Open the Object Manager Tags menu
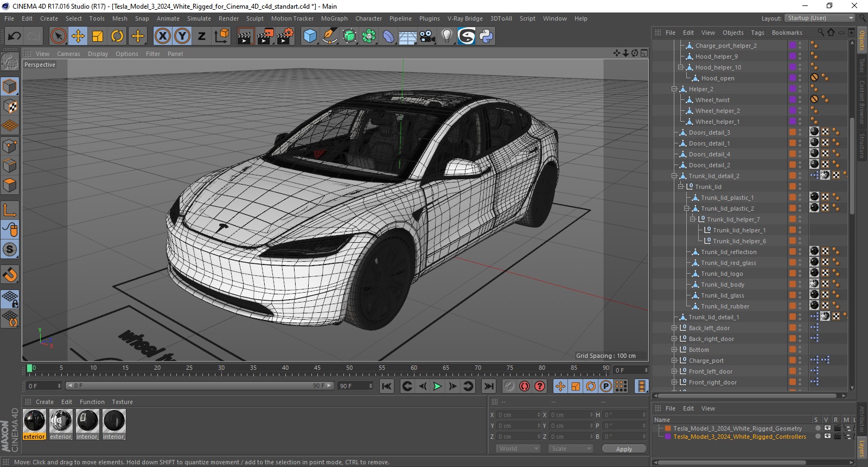This screenshot has height=467, width=868. tap(757, 33)
